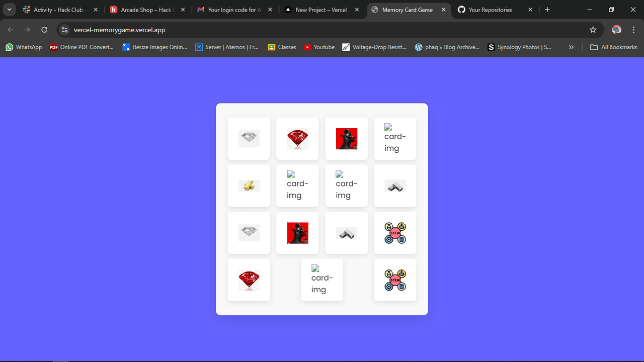The width and height of the screenshot is (644, 362).
Task: Open the Chrome three-dot menu
Action: [633, 30]
